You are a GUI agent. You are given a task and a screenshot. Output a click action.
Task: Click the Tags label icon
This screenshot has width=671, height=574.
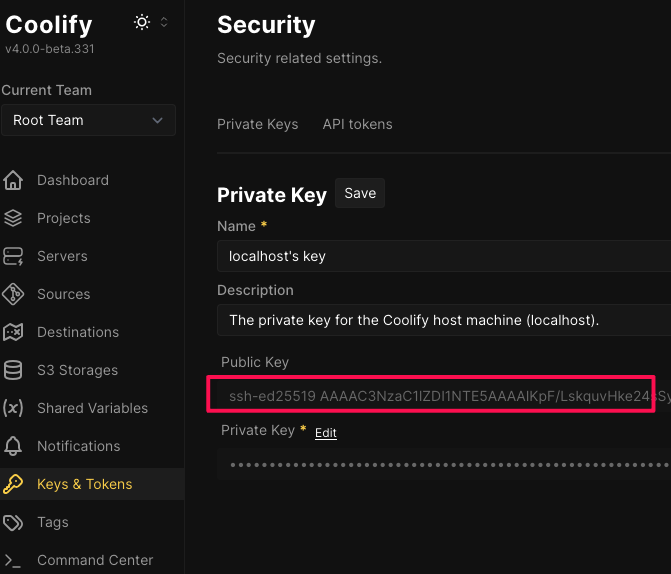point(13,522)
